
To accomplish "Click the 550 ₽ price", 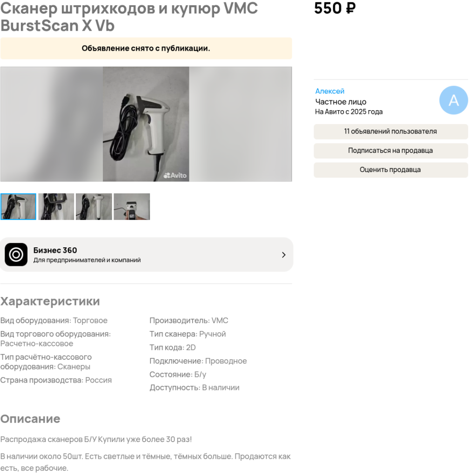I will pos(335,8).
